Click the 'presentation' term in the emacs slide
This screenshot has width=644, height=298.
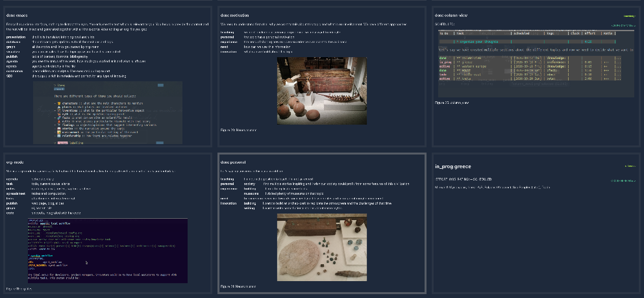pyautogui.click(x=15, y=38)
